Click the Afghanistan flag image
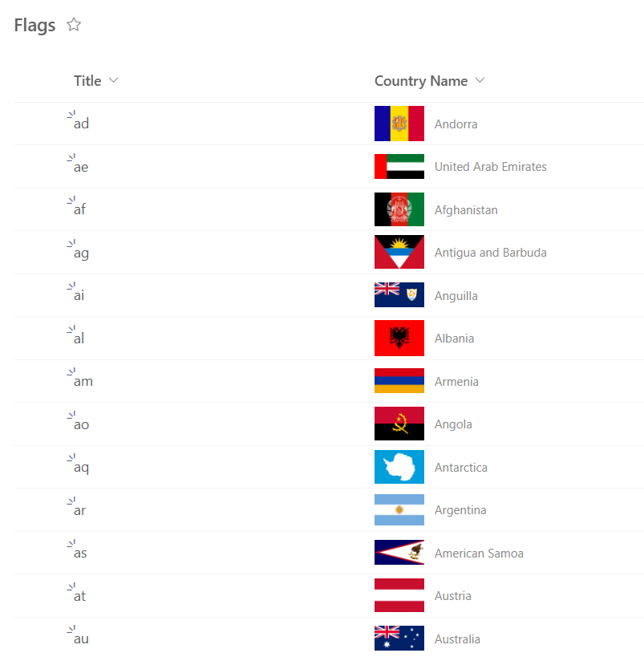The width and height of the screenshot is (644, 657). click(x=399, y=209)
